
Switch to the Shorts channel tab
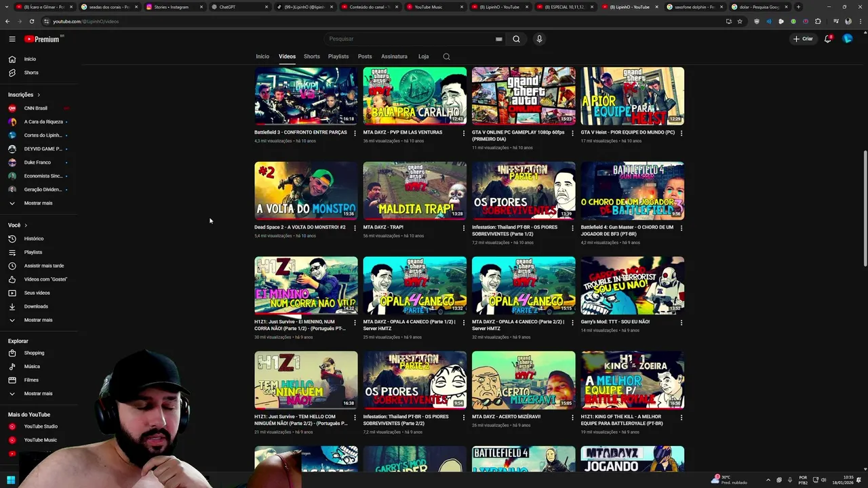click(x=312, y=56)
